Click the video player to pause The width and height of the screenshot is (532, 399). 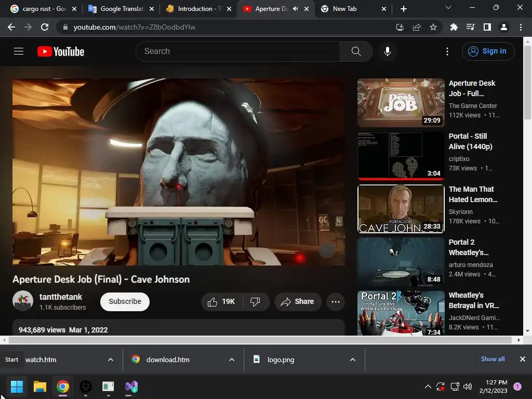click(x=179, y=172)
